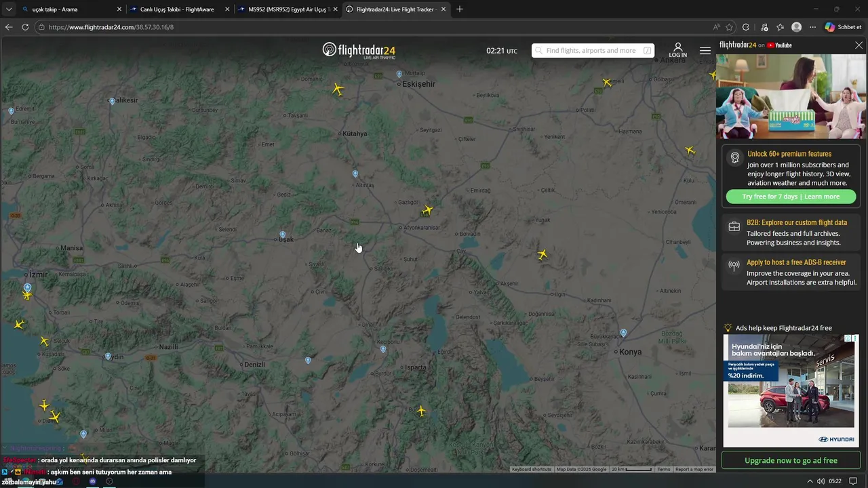The width and height of the screenshot is (868, 488).
Task: Open Discord from the taskbar
Action: 93,481
